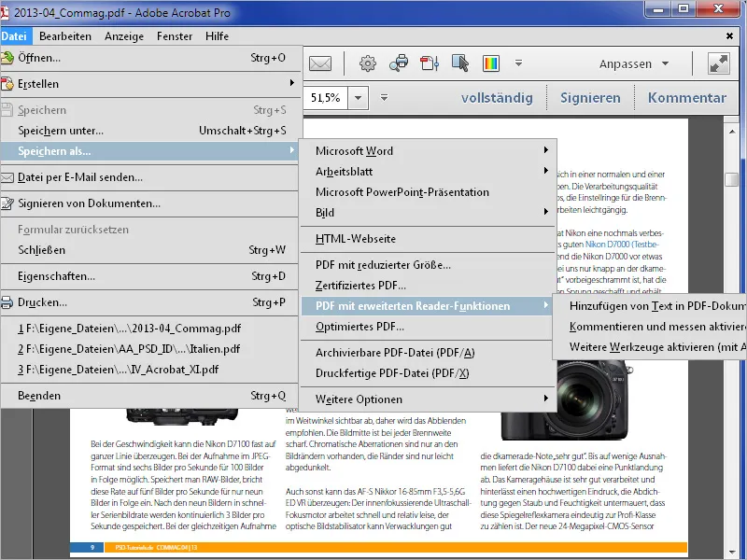
Task: Click the Acrobat PDF icon in title bar
Action: pyautogui.click(x=5, y=12)
